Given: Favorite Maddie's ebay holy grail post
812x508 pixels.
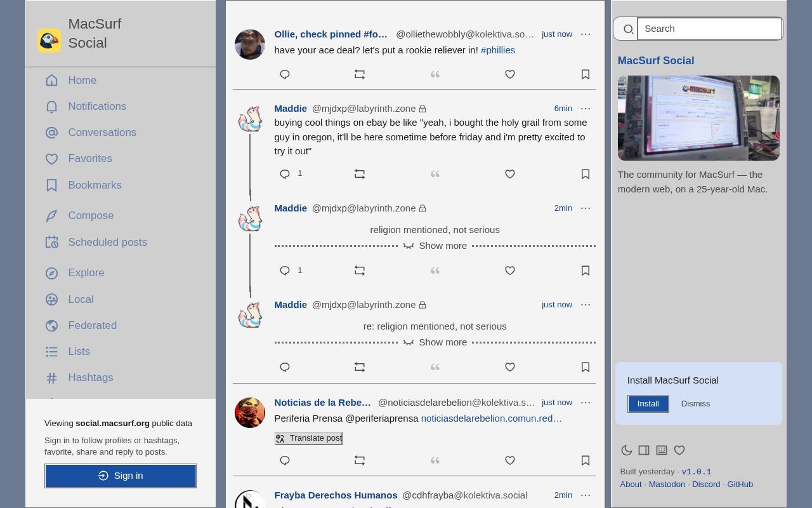Looking at the screenshot, I should [x=510, y=174].
